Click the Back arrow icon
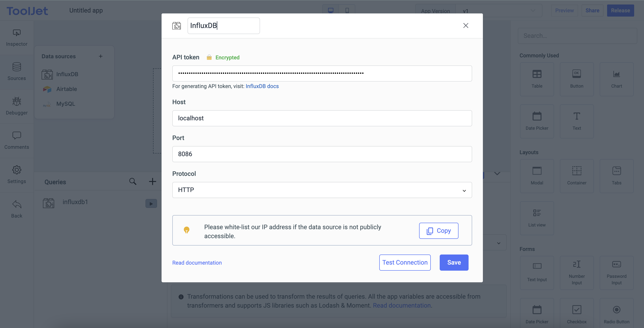644x328 pixels. pos(17,204)
